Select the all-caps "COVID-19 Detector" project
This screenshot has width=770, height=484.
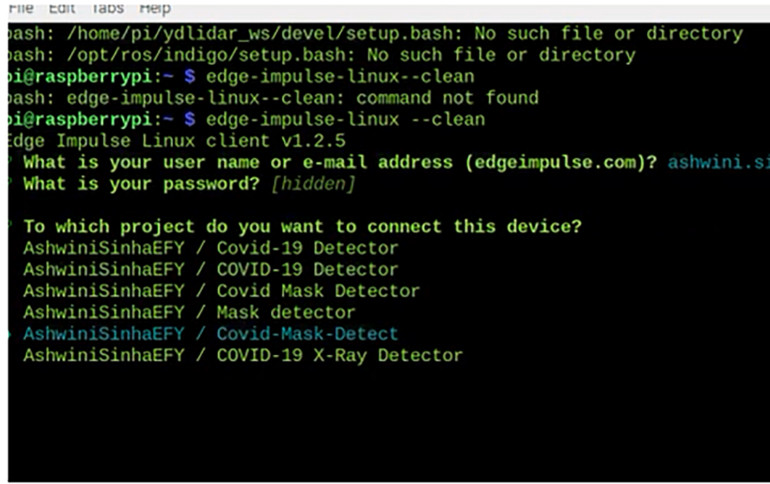[x=210, y=270]
